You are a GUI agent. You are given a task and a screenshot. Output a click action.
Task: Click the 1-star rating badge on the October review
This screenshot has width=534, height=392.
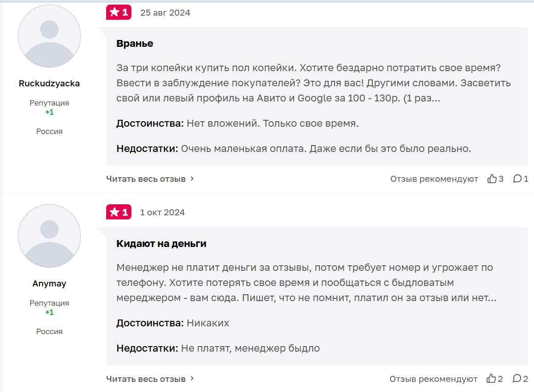[x=119, y=212]
